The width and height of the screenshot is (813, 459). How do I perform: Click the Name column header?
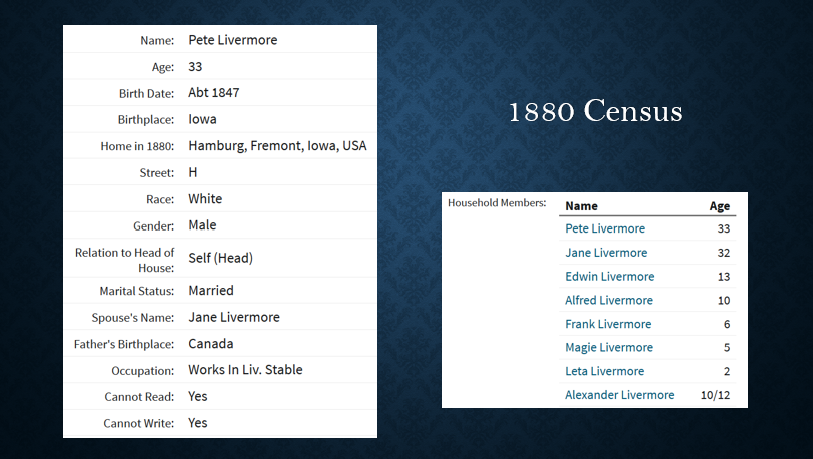coord(581,206)
